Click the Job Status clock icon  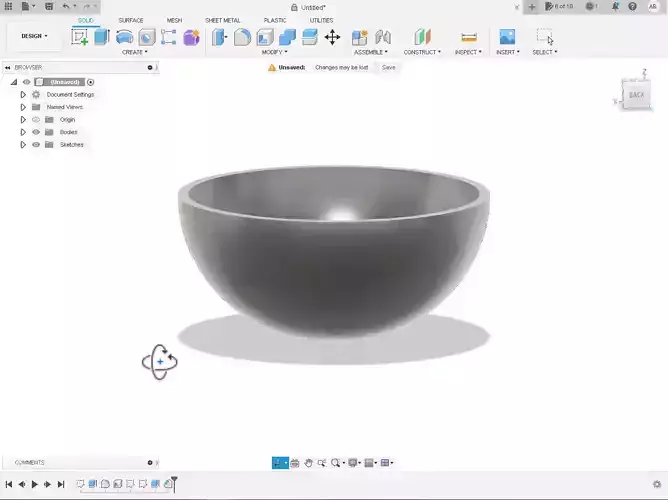[590, 6]
